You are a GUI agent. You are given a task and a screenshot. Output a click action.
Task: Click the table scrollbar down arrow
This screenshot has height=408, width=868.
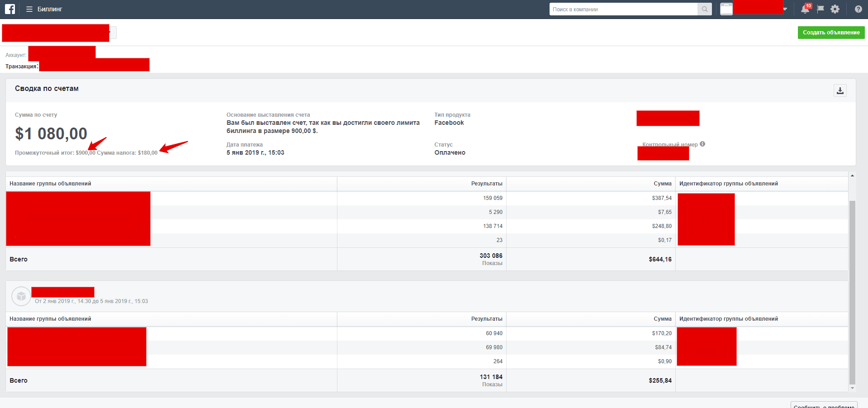(852, 388)
